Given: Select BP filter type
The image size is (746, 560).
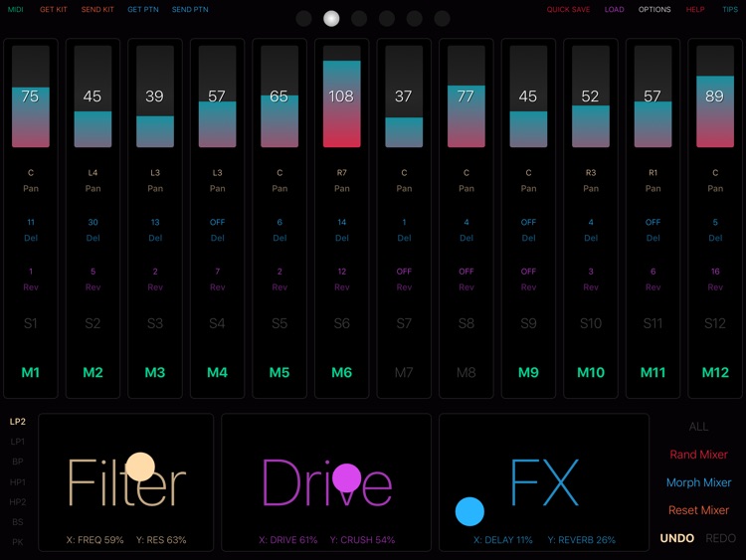Looking at the screenshot, I should (18, 462).
